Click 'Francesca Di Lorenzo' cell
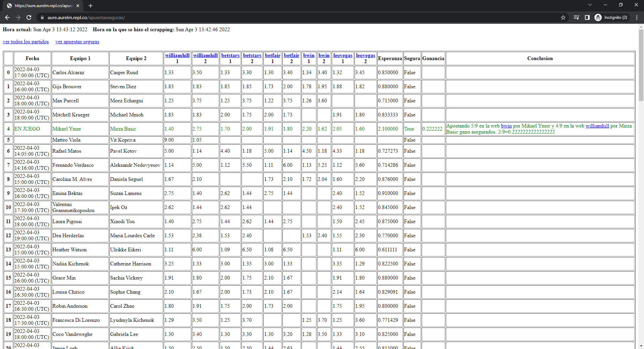 [x=80, y=320]
